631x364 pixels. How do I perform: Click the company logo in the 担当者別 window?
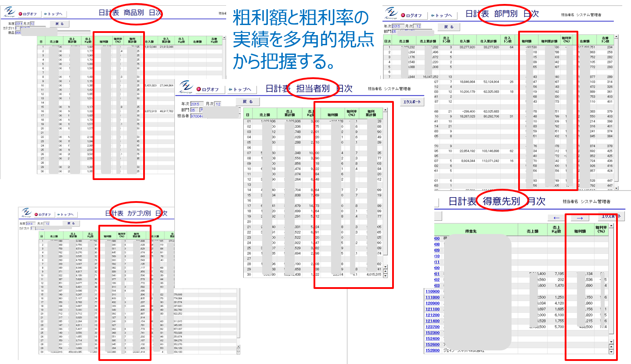tap(185, 88)
